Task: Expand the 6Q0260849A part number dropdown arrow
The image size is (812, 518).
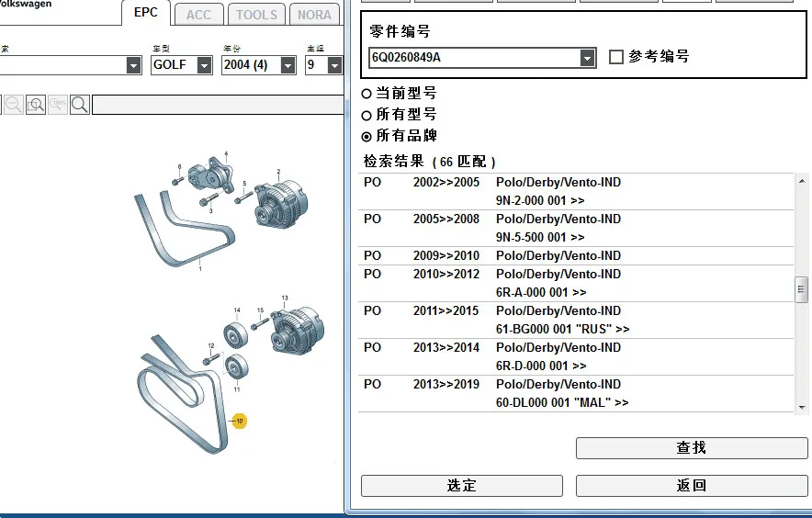Action: 587,58
